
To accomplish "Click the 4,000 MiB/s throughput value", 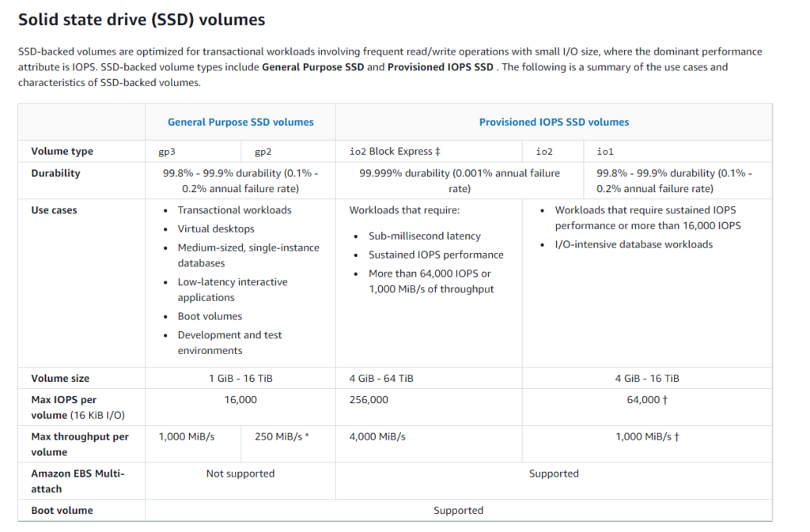I will pyautogui.click(x=375, y=436).
